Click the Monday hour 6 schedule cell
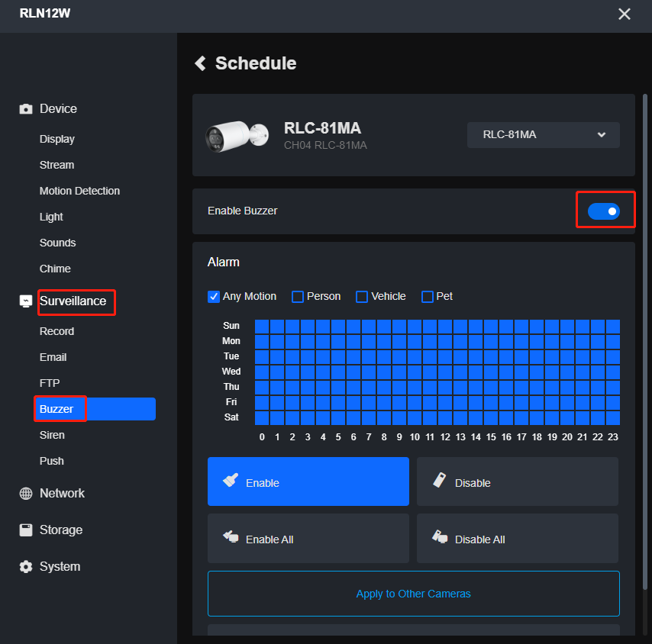The height and width of the screenshot is (644, 652). tap(353, 342)
